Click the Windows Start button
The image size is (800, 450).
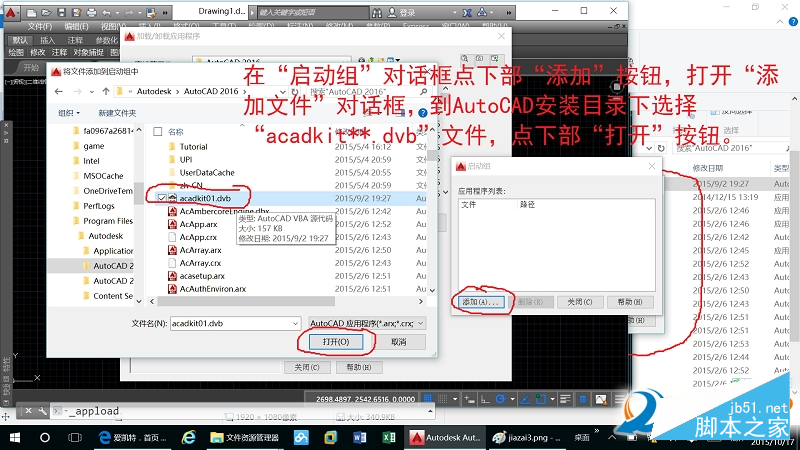[15, 437]
